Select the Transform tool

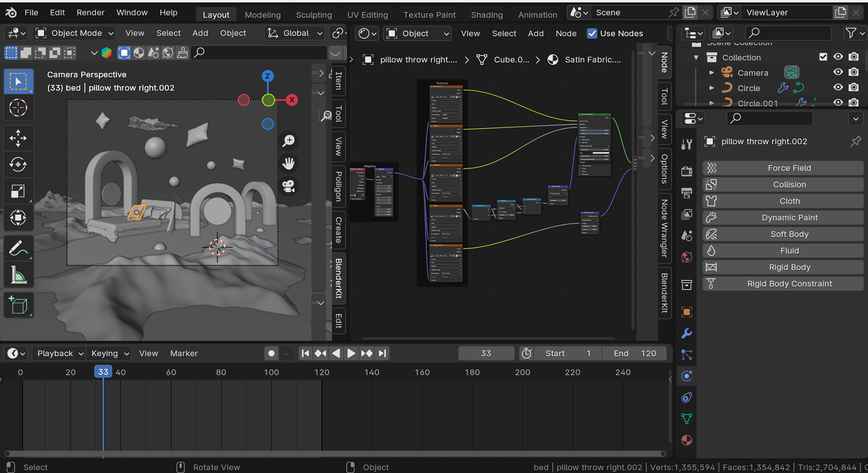pyautogui.click(x=19, y=218)
